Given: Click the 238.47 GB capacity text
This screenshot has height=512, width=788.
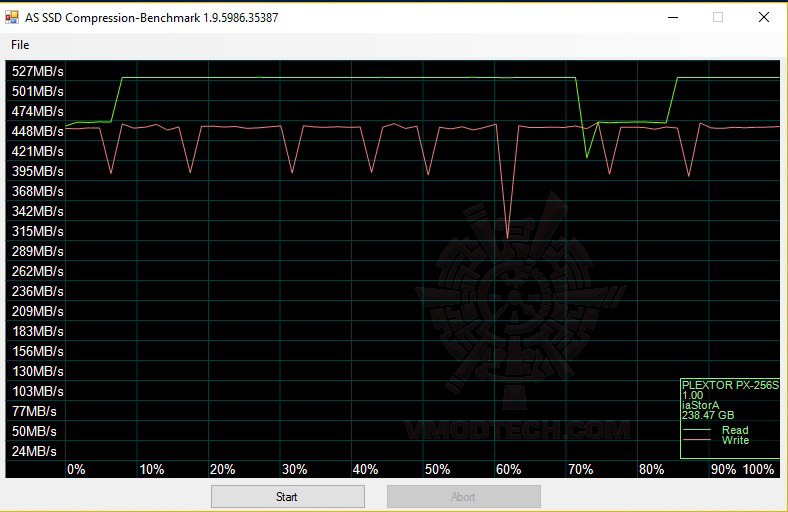Looking at the screenshot, I should point(708,416).
